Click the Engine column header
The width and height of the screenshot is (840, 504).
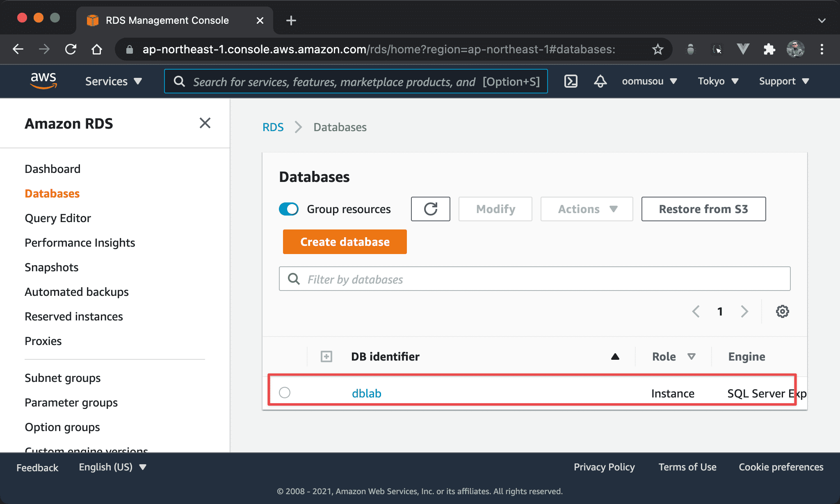point(746,356)
